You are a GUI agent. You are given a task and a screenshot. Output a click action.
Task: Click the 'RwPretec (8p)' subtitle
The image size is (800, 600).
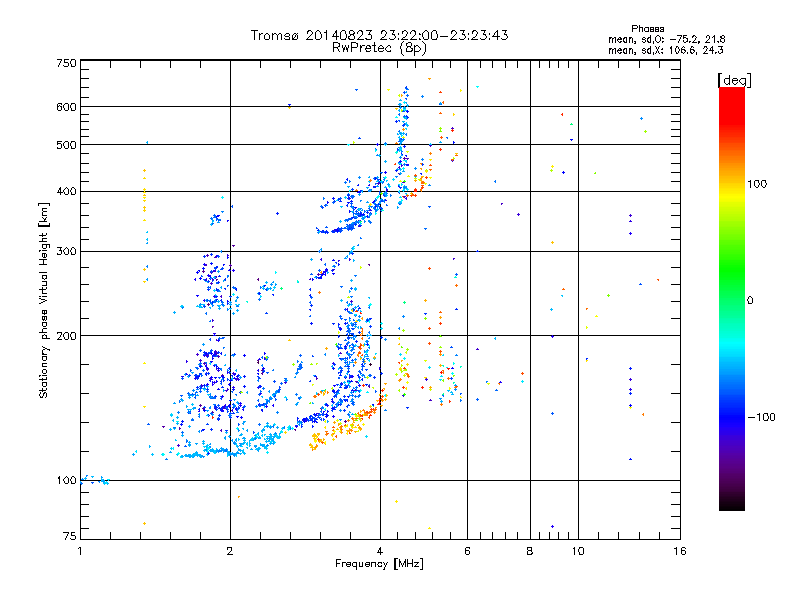[379, 48]
